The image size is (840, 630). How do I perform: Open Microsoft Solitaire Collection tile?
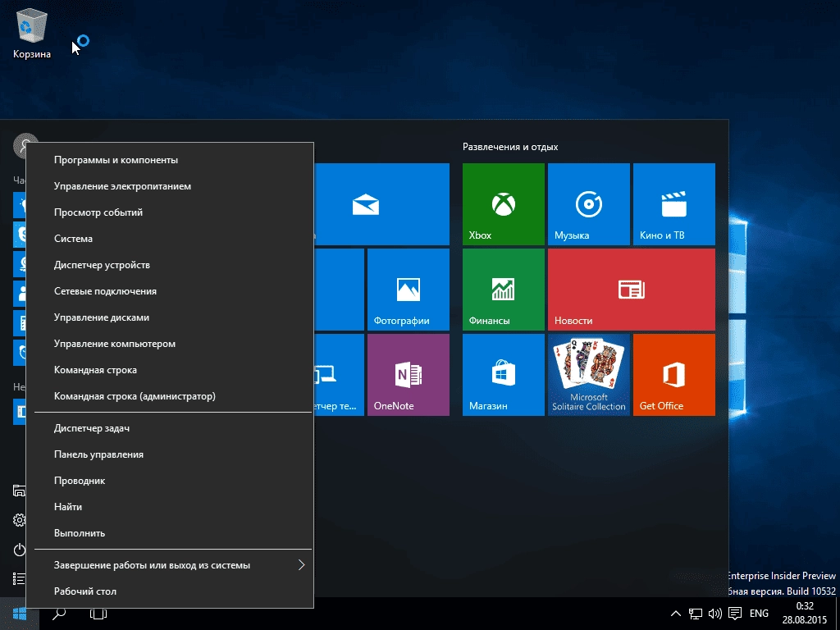click(589, 374)
